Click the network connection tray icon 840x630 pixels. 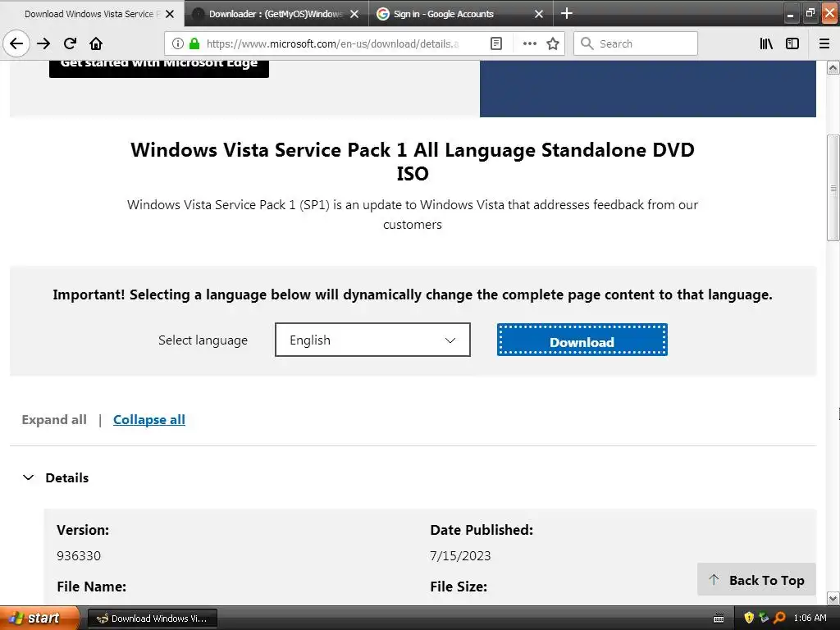tap(764, 618)
